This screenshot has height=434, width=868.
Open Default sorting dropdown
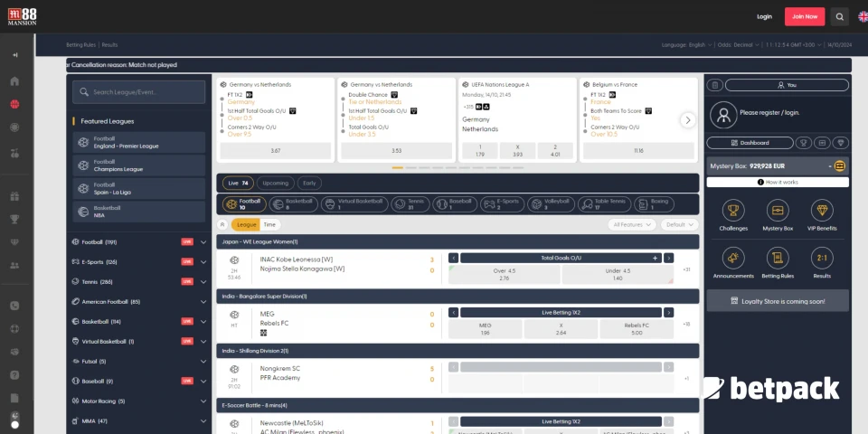[x=679, y=225]
